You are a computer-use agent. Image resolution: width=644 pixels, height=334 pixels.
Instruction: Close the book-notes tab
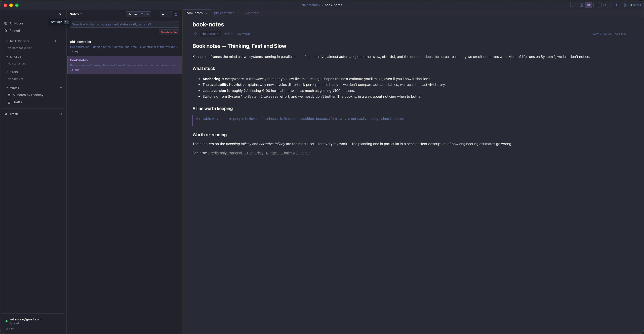pyautogui.click(x=207, y=13)
